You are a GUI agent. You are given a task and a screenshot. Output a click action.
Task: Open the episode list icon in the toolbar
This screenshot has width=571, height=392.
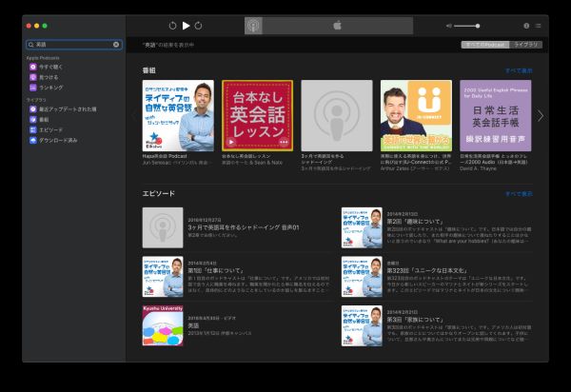pos(538,26)
